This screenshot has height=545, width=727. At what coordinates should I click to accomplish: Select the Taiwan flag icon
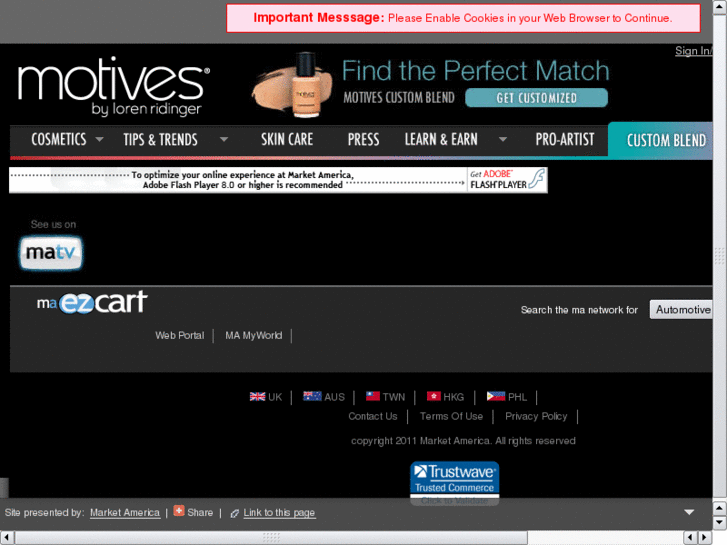click(x=373, y=396)
